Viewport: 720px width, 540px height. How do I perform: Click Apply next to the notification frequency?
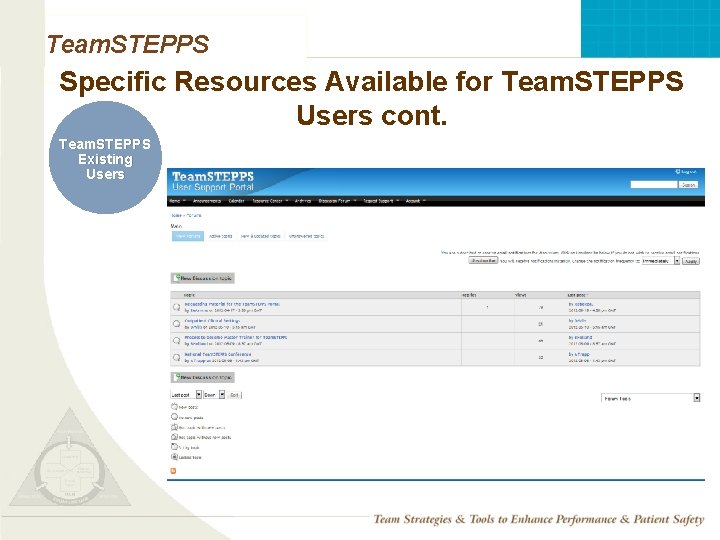tap(691, 261)
